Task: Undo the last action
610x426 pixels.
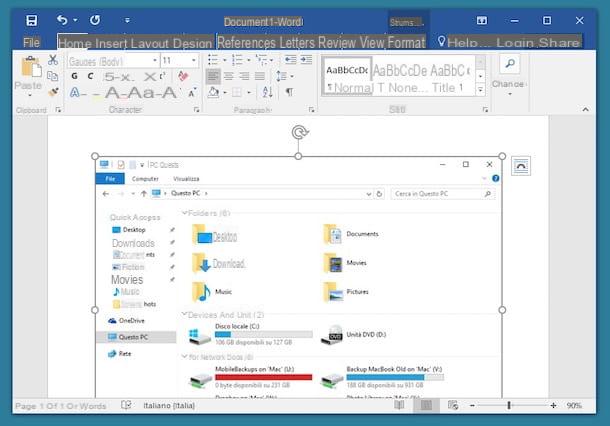Action: (x=62, y=20)
